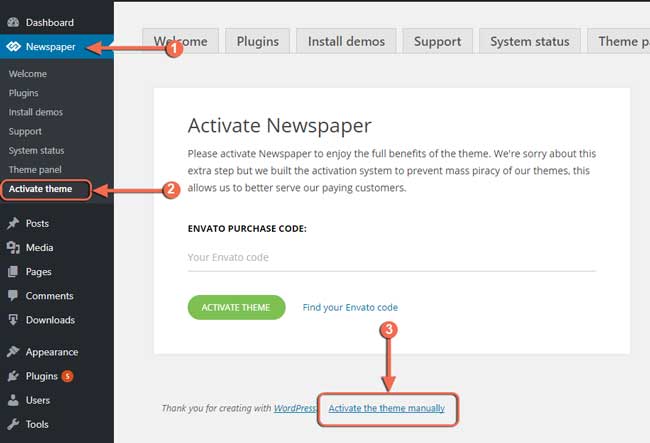Select Newspaper in the admin sidebar
The width and height of the screenshot is (650, 443).
coord(57,46)
